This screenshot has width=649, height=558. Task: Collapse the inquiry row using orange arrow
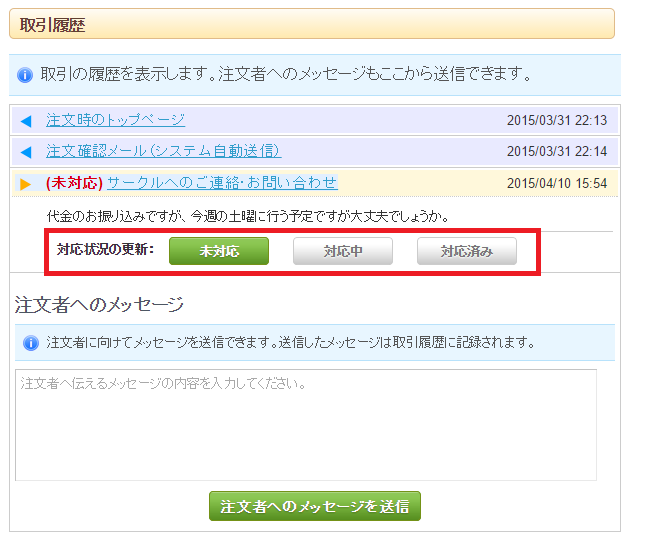[26, 183]
